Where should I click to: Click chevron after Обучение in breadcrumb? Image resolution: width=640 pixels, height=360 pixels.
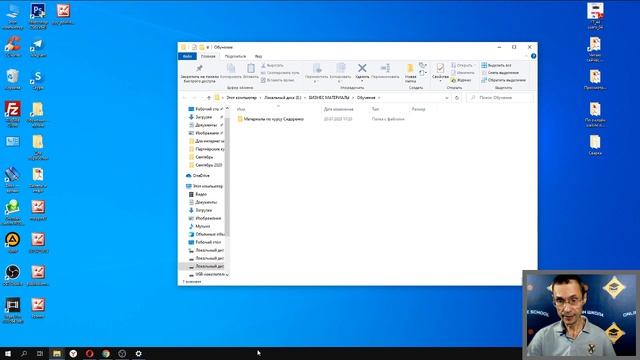tap(379, 98)
